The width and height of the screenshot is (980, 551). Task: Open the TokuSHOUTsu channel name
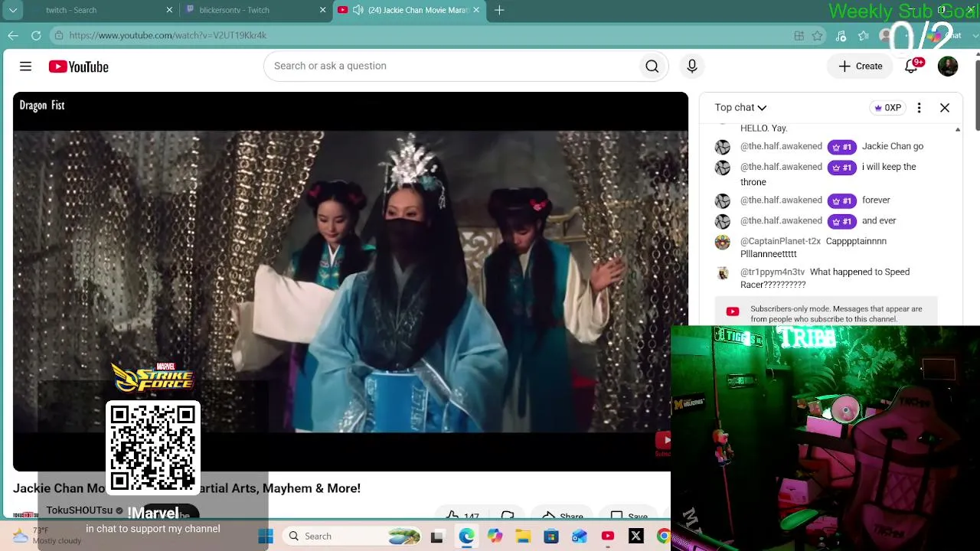point(79,510)
